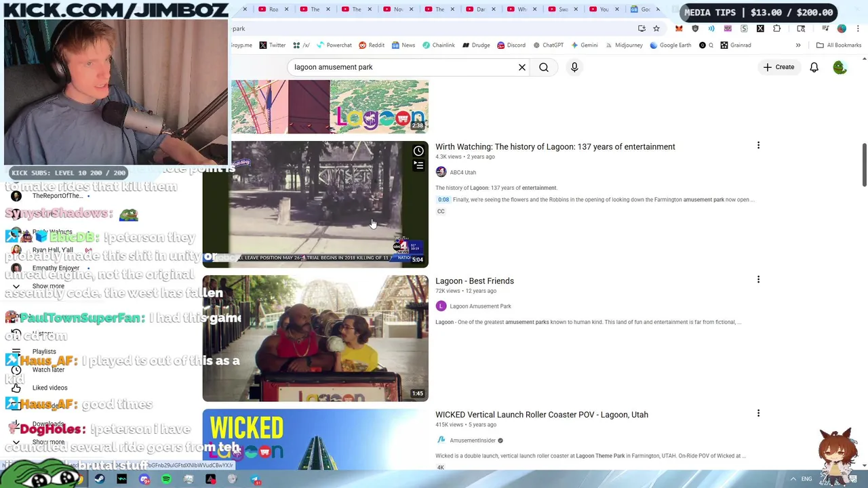This screenshot has width=868, height=488.
Task: Open MetaMask fox extension
Action: [x=679, y=28]
